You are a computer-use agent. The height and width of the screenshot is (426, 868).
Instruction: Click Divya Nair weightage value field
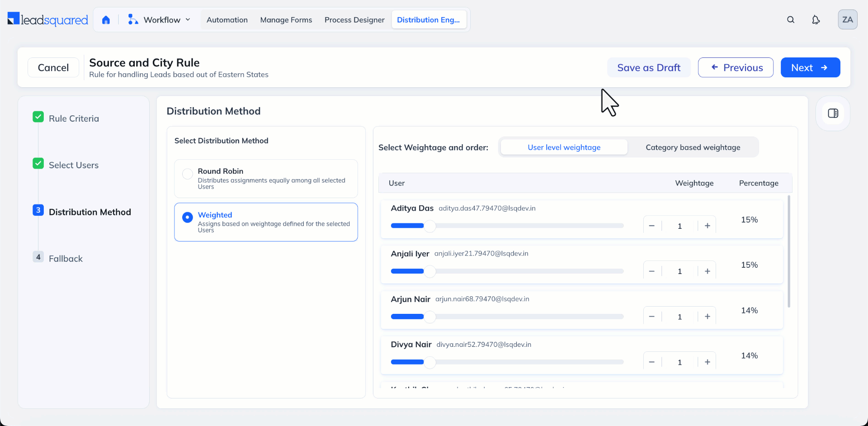[679, 362]
